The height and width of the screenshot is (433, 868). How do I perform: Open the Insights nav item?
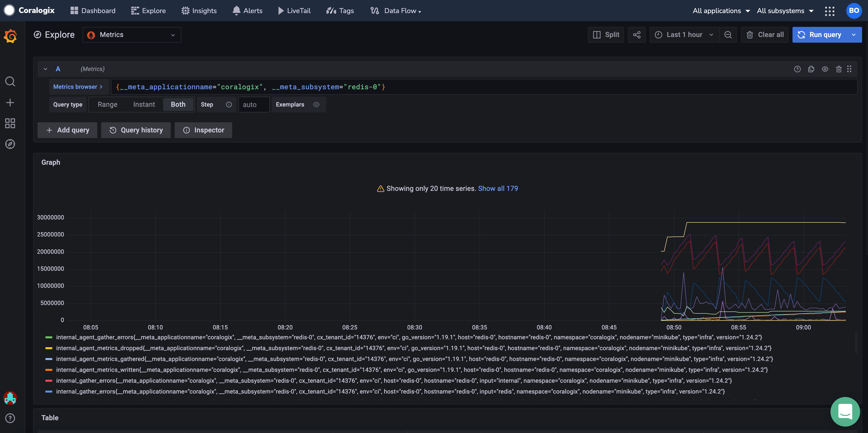point(199,11)
